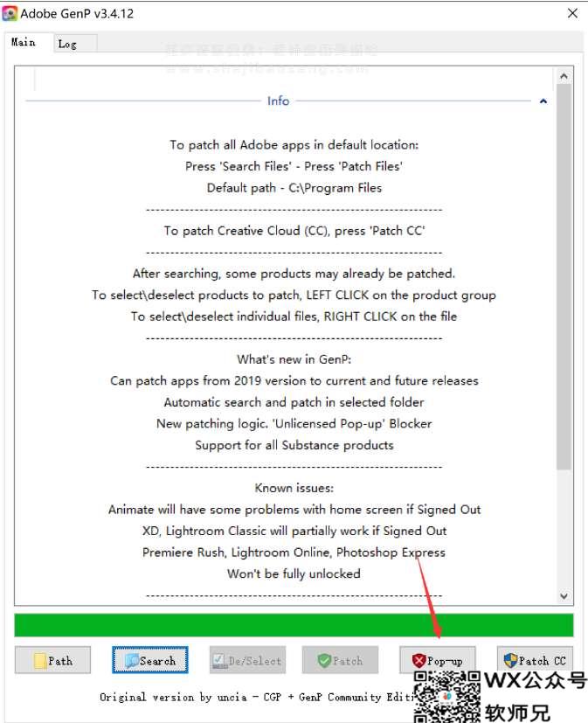Click the scrollbar up arrow
This screenshot has height=723, width=588.
point(564,76)
